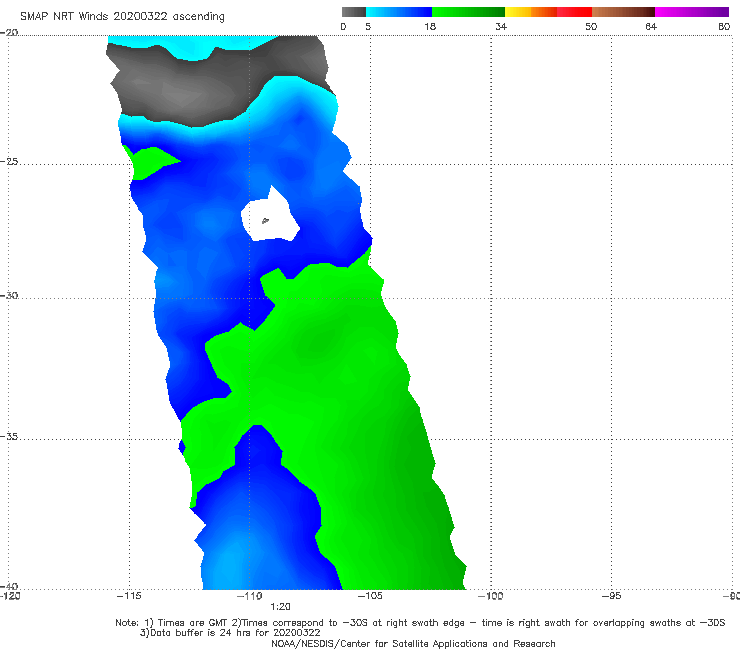Click the brown 50-64 colorbar segment

tap(623, 12)
